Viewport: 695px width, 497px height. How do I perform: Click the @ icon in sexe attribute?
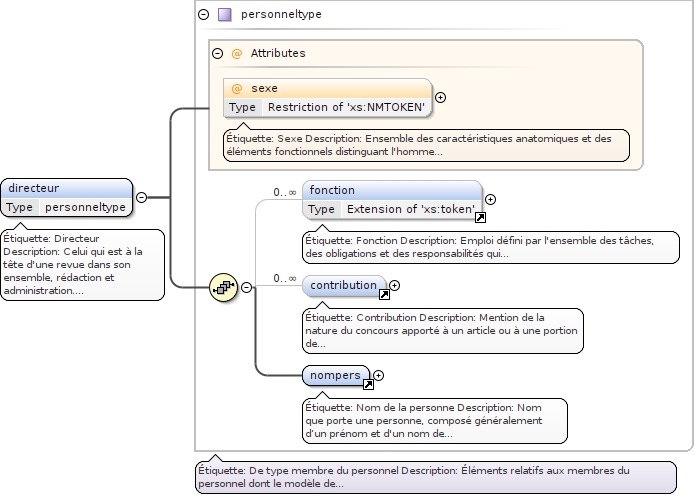click(237, 88)
